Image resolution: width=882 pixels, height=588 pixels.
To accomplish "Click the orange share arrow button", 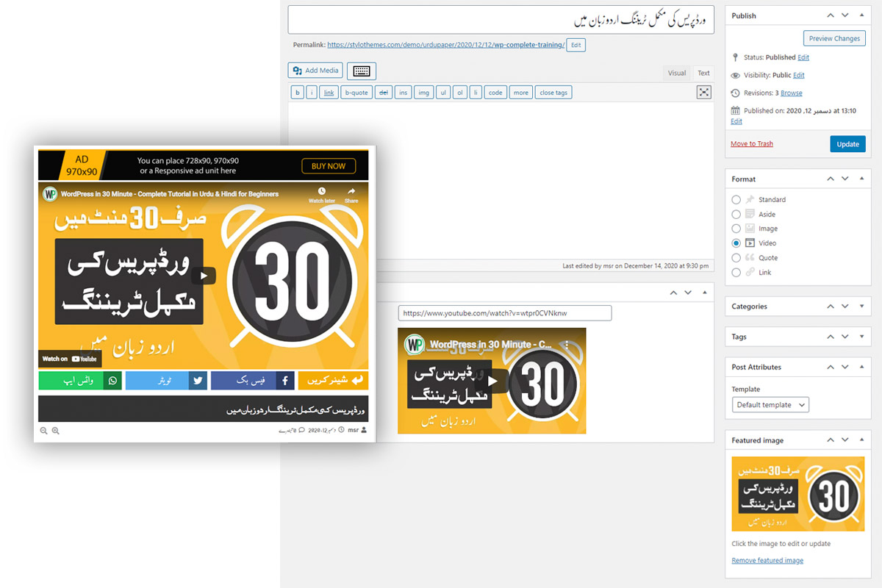I will [333, 380].
